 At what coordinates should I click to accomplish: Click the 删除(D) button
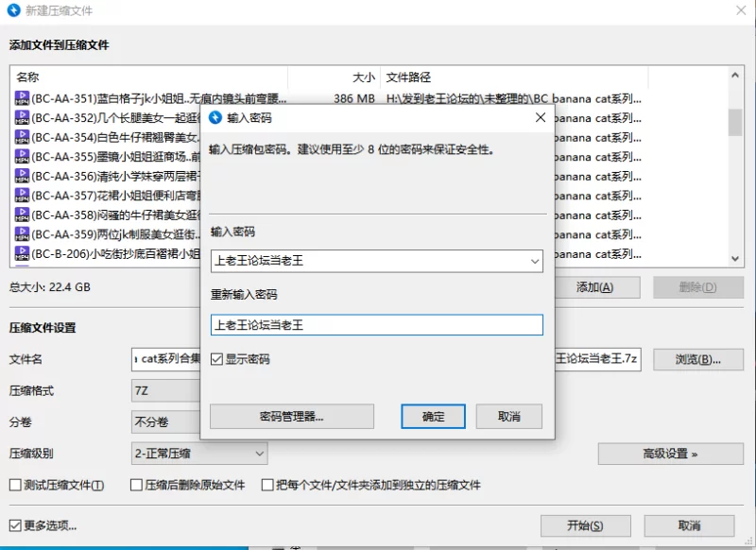point(698,287)
